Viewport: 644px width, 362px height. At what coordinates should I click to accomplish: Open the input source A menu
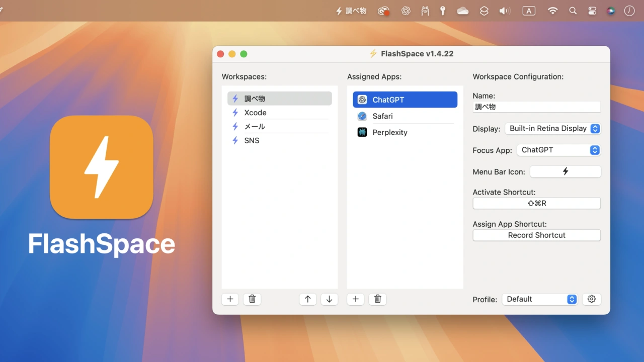tap(529, 11)
